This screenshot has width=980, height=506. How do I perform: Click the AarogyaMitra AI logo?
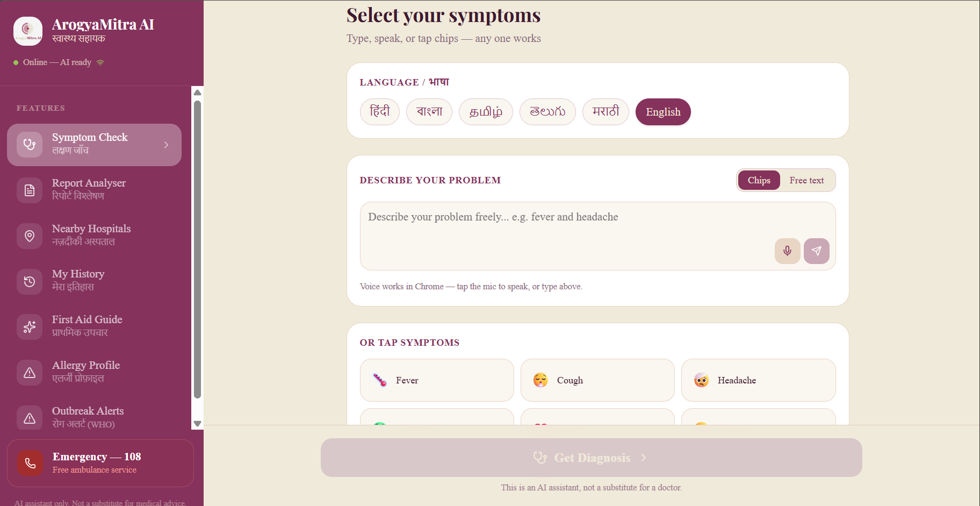[28, 31]
